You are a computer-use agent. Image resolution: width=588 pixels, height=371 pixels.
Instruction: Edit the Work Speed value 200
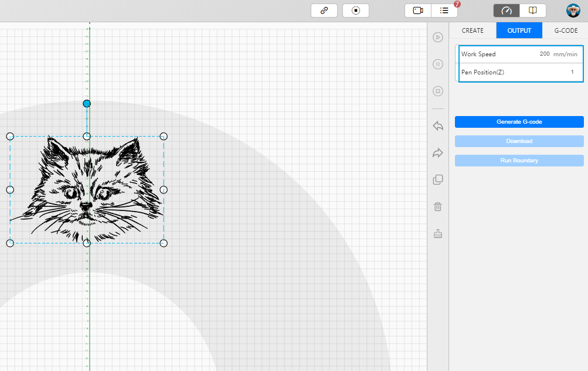[x=545, y=54]
